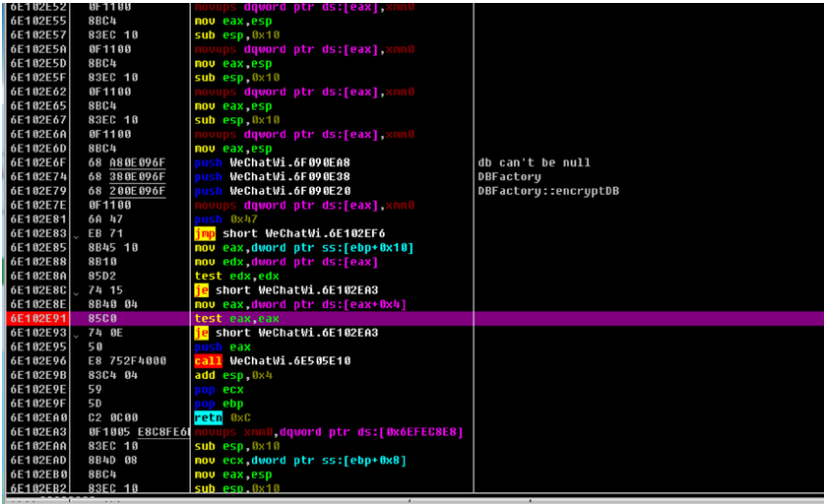This screenshot has height=504, width=824.
Task: Click the DBFactory comment line
Action: pyautogui.click(x=509, y=176)
